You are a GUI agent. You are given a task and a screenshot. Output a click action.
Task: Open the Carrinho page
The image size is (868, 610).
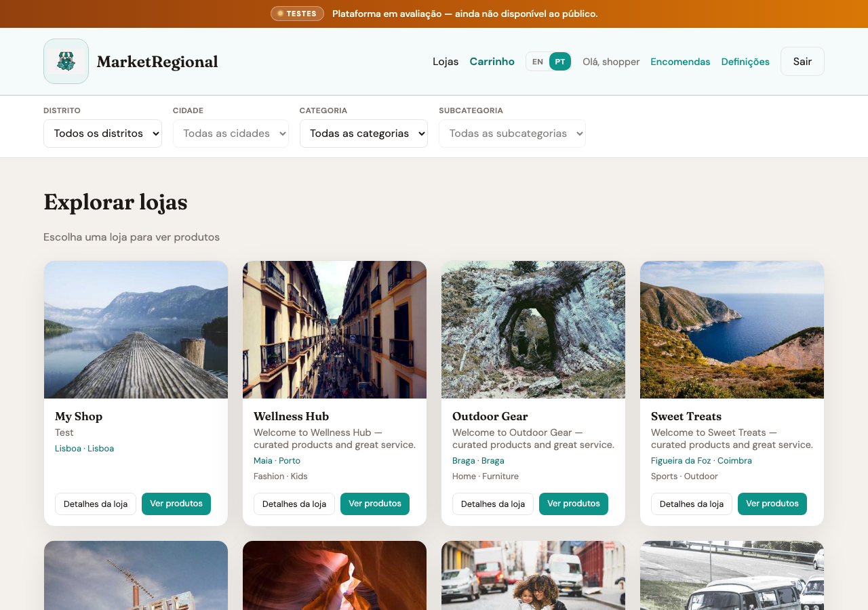(492, 62)
